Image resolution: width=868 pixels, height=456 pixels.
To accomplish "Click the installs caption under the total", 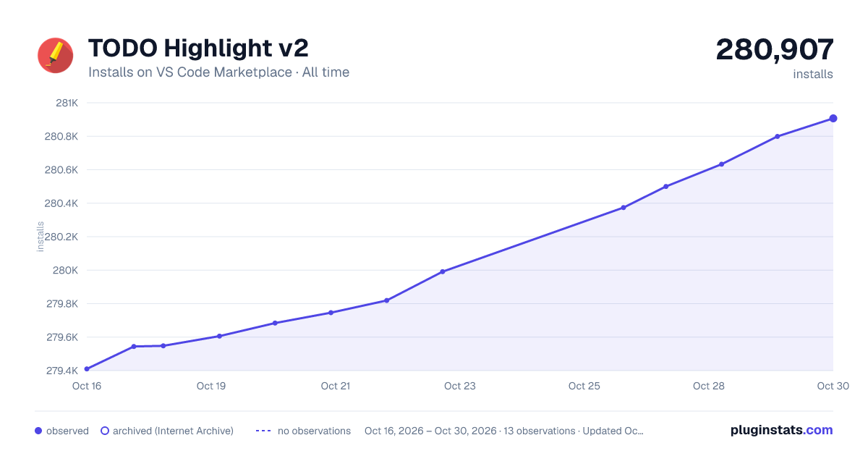I will pyautogui.click(x=813, y=74).
